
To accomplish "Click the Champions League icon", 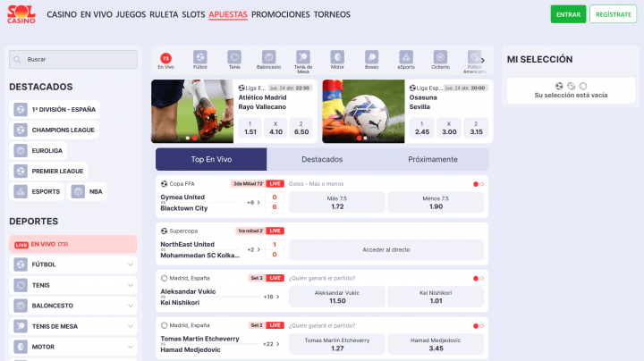I will tap(21, 130).
